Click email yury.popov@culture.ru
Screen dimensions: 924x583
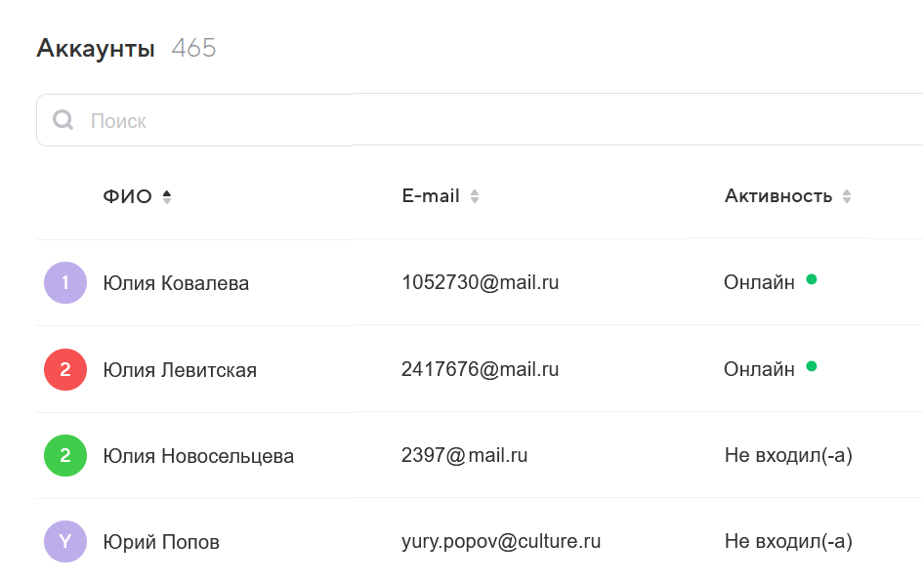pos(501,541)
